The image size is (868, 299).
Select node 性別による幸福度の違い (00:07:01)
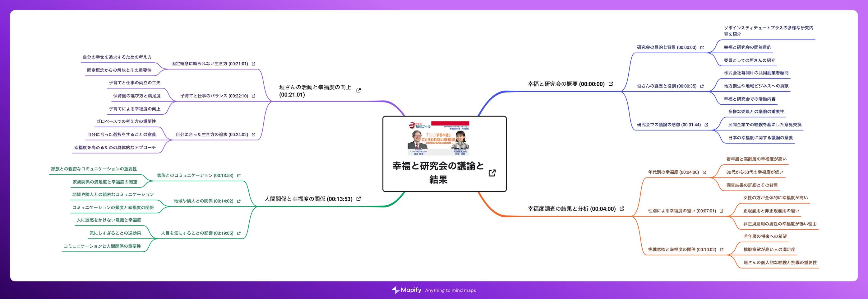682,211
